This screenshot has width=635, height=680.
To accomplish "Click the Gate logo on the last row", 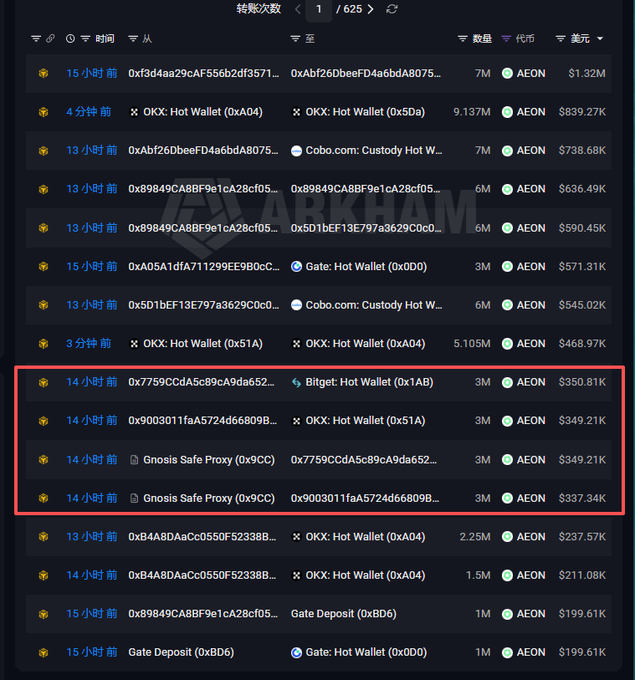I will click(x=296, y=652).
